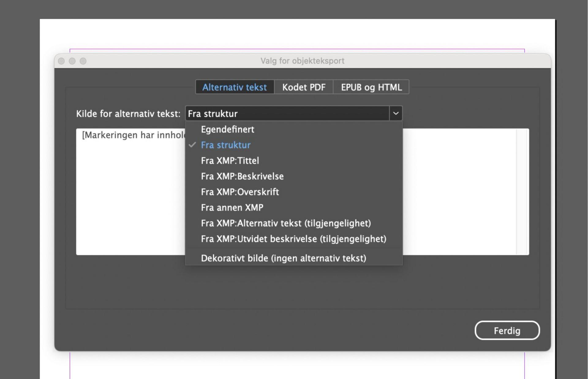Choose Dekorativt bilde (ingen alternativ tekst)

click(x=283, y=258)
